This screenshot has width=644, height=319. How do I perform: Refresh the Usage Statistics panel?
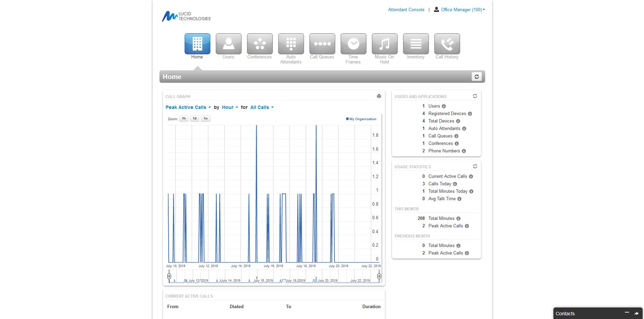[475, 167]
